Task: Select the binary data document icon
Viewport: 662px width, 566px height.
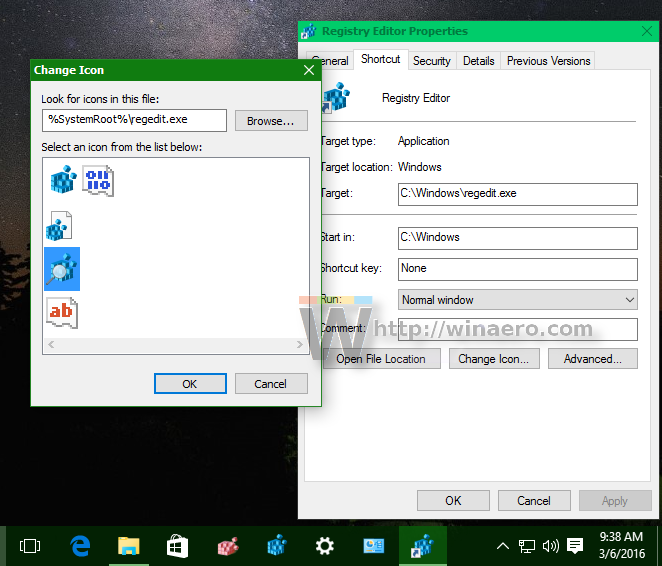Action: (x=98, y=180)
